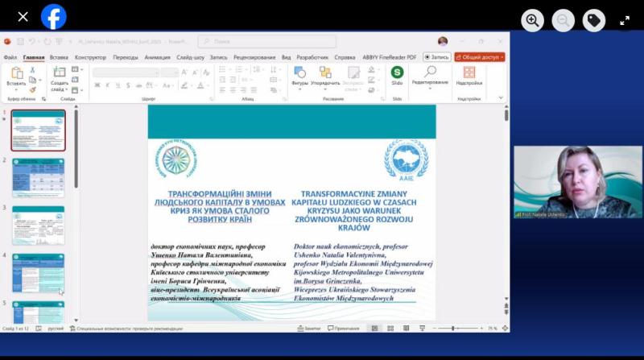644x360 pixels.
Task: Toggle the Заметки notes pane
Action: click(309, 329)
